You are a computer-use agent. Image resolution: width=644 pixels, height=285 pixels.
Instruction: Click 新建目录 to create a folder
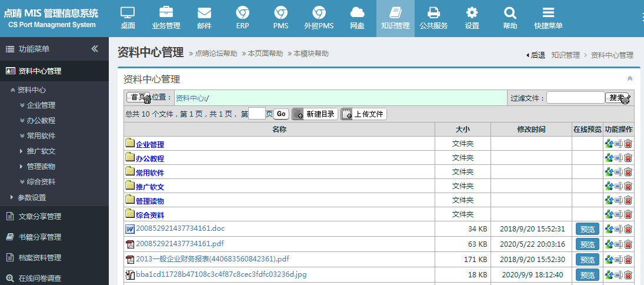[x=315, y=114]
